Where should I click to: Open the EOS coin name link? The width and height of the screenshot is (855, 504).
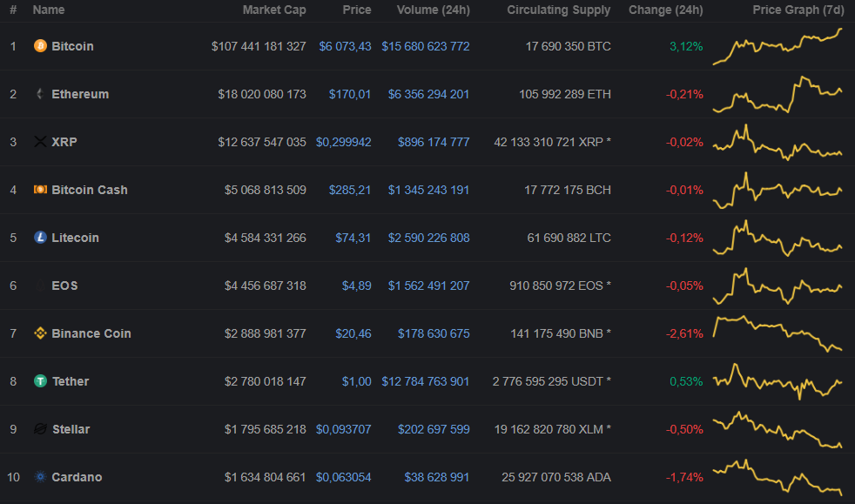click(x=64, y=286)
